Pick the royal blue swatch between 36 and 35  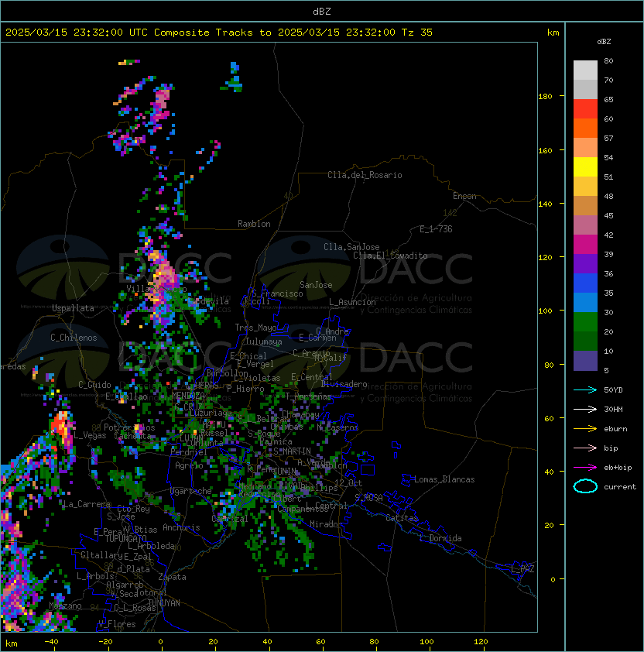point(585,283)
